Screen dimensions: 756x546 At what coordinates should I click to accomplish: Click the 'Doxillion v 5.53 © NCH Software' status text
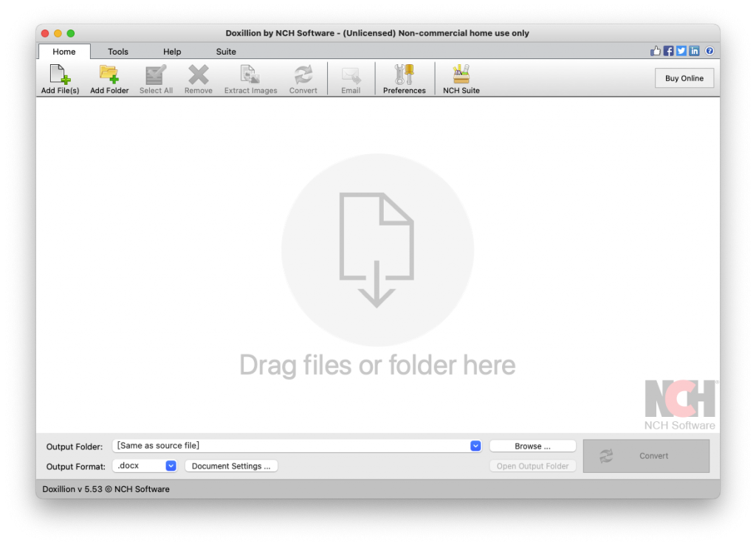[x=106, y=489]
